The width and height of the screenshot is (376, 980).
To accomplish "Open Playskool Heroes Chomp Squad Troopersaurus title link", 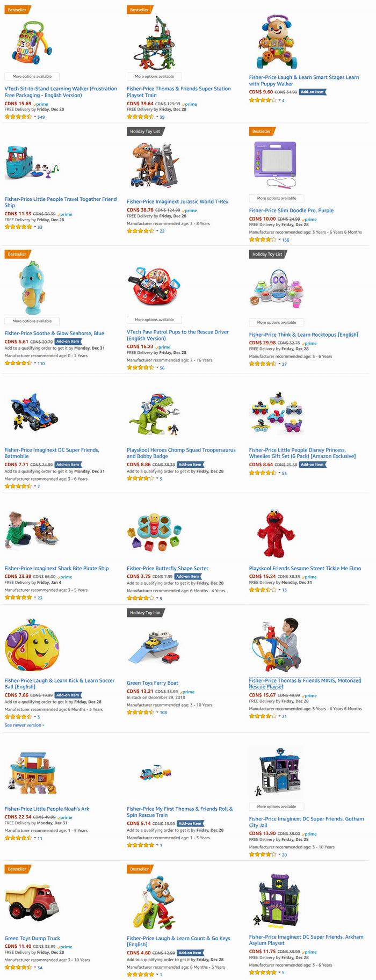I will (181, 453).
